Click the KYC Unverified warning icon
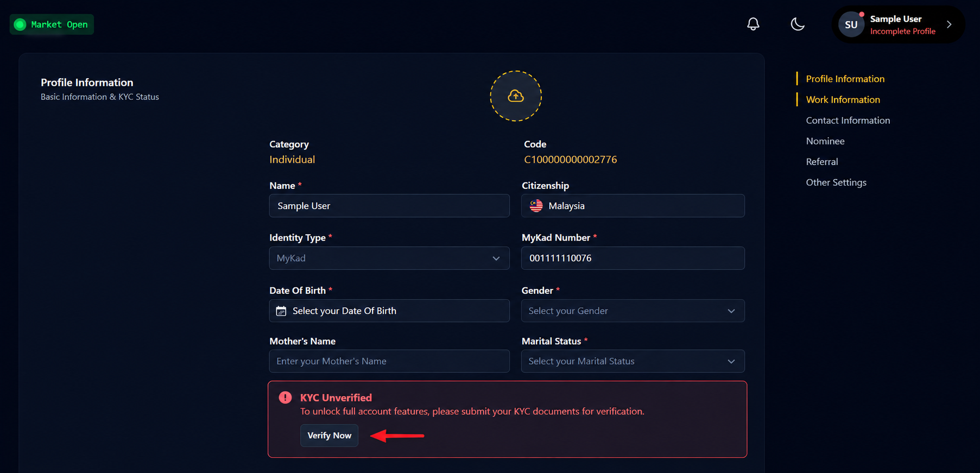Screen dimensions: 980x473 click(x=285, y=398)
